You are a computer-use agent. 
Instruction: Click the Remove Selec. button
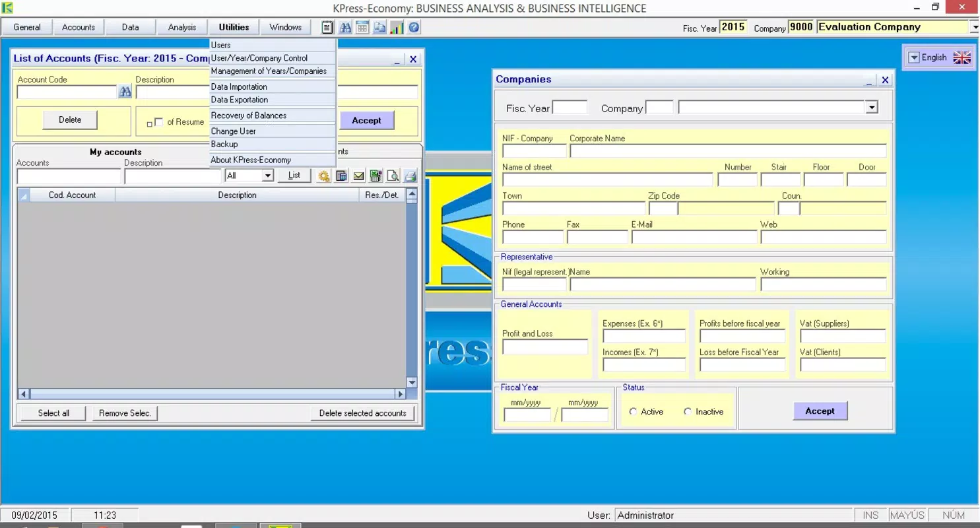(x=125, y=413)
